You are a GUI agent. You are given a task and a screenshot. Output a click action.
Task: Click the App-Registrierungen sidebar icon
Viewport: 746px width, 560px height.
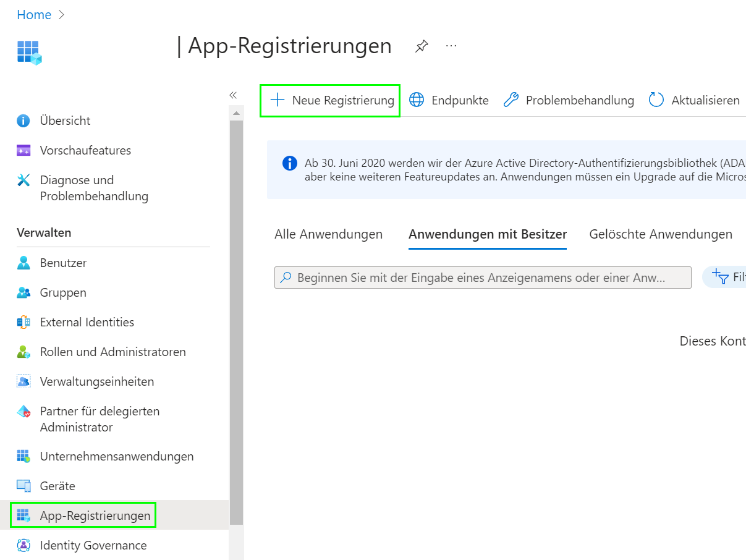pyautogui.click(x=23, y=515)
